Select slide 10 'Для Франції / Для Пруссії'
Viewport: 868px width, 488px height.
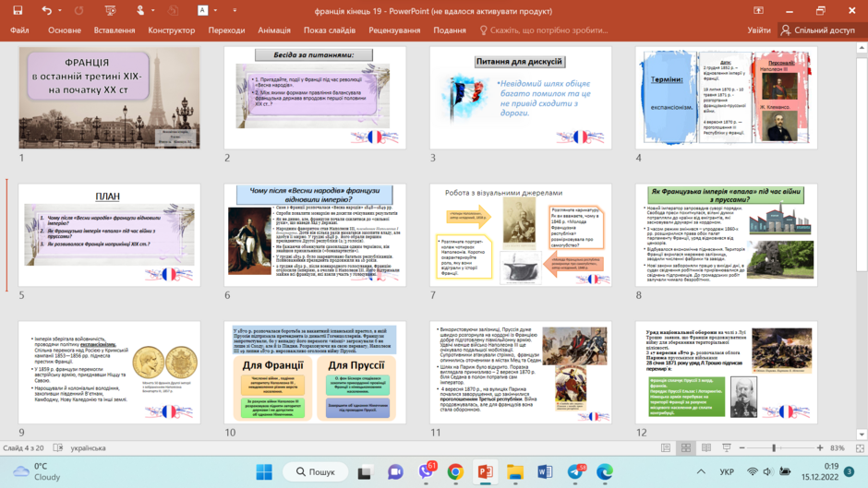pos(315,373)
